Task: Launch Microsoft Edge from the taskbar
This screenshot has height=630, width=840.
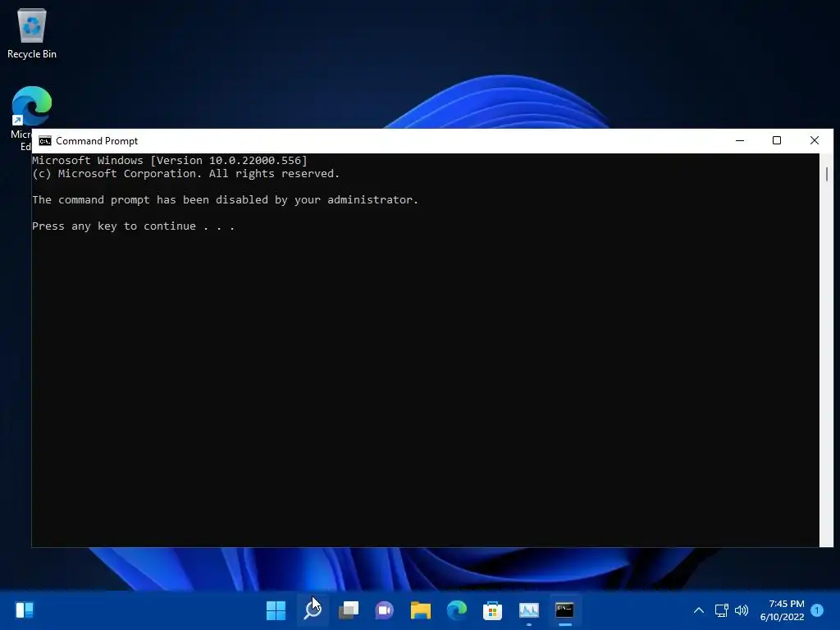Action: tap(456, 610)
